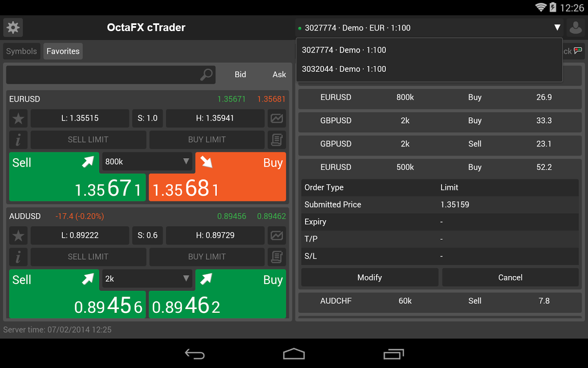Buy AUDUSD at 0.89462
Image resolution: width=588 pixels, height=368 pixels.
[x=218, y=294]
